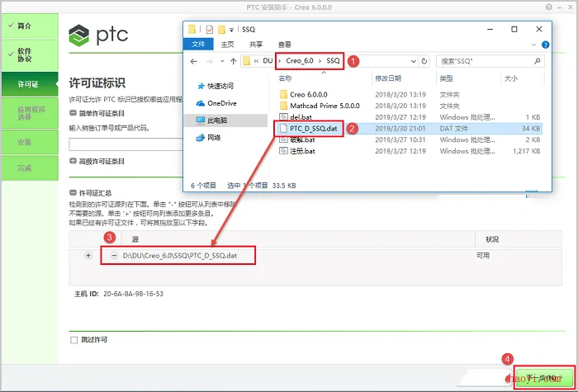This screenshot has width=578, height=392.
Task: Open the recent locations dropdown arrow
Action: pyautogui.click(x=222, y=61)
